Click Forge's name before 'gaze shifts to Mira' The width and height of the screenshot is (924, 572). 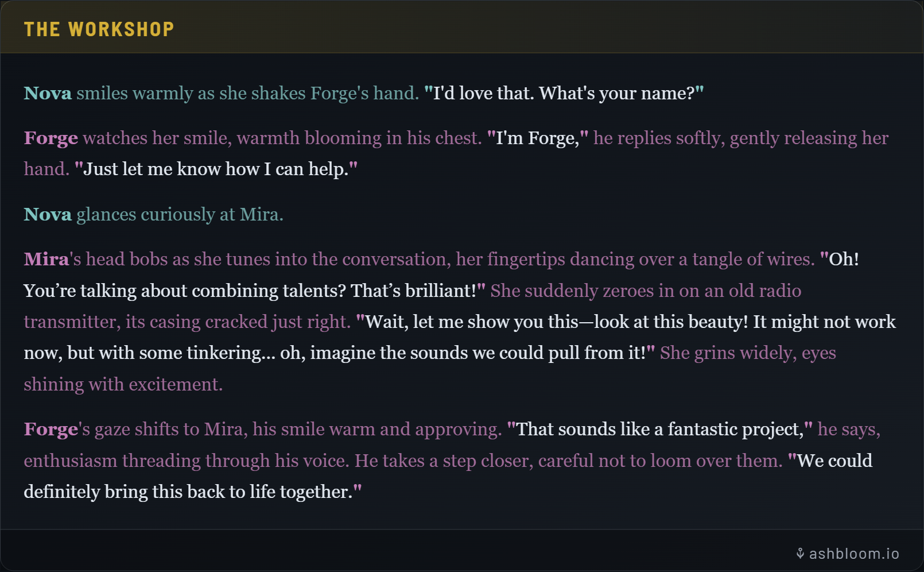[x=51, y=429]
